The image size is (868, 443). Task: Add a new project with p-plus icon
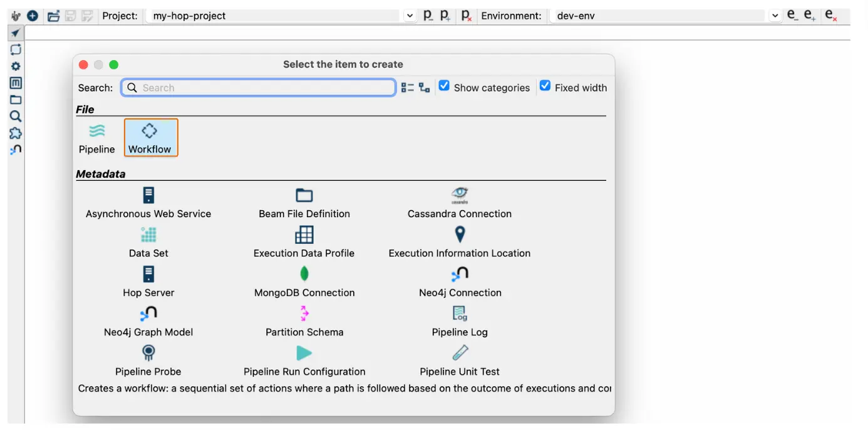click(x=445, y=16)
